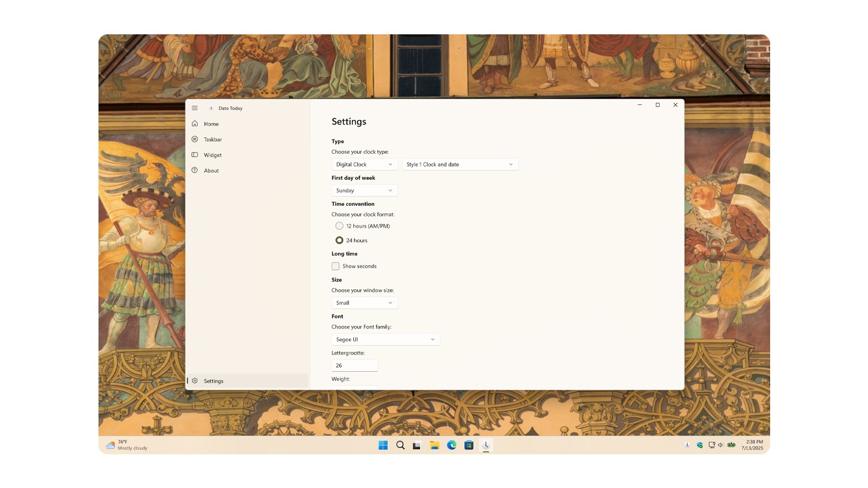Screen dimensions: 868x488
Task: Click the clock icon in system tray
Action: click(x=688, y=445)
